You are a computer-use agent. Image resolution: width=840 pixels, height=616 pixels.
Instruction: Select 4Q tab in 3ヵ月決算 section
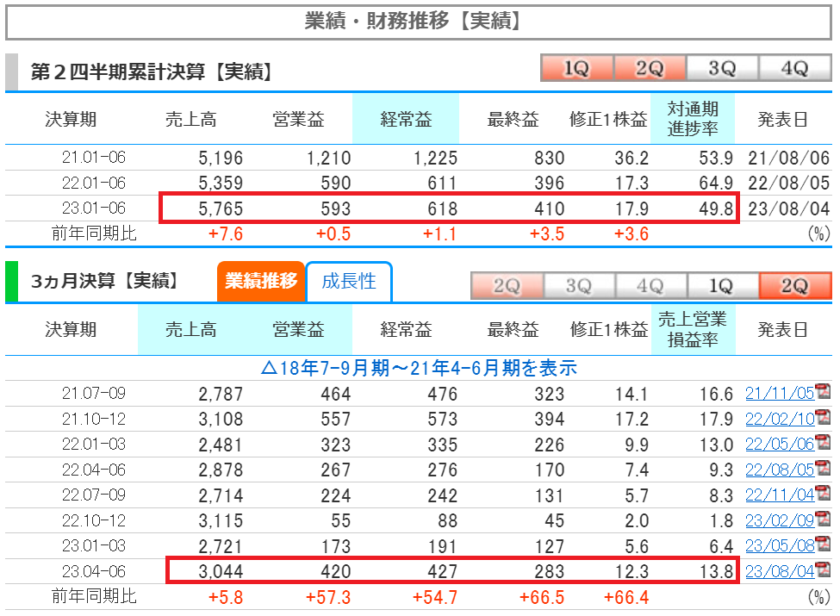(651, 285)
